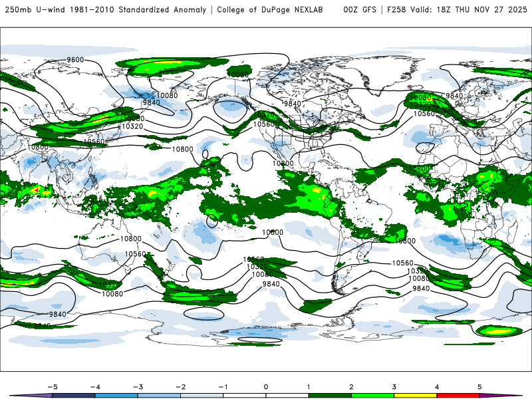Click the '250mb U-wind' title text

point(35,9)
